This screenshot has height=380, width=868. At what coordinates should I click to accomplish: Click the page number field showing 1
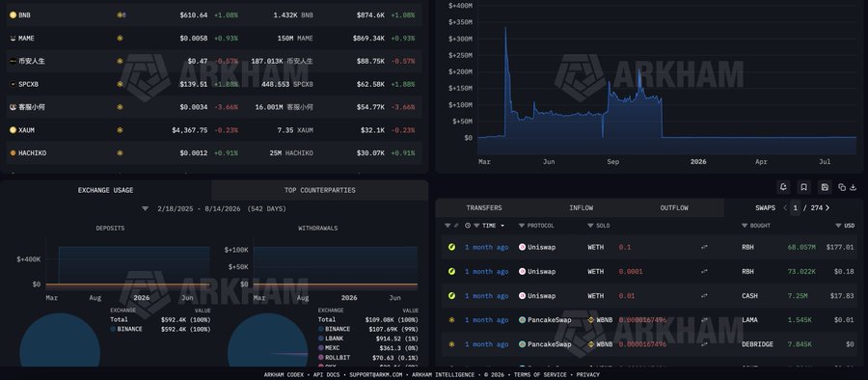coord(795,207)
